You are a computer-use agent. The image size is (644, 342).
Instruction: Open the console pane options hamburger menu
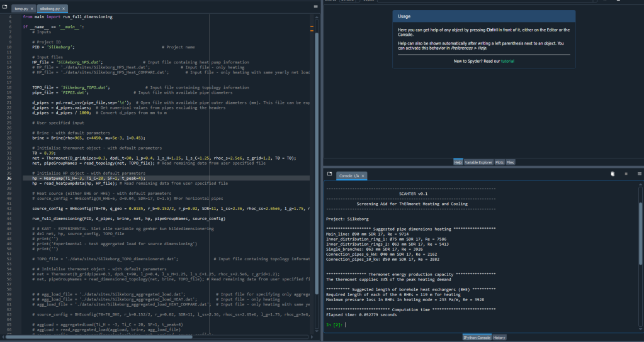639,174
